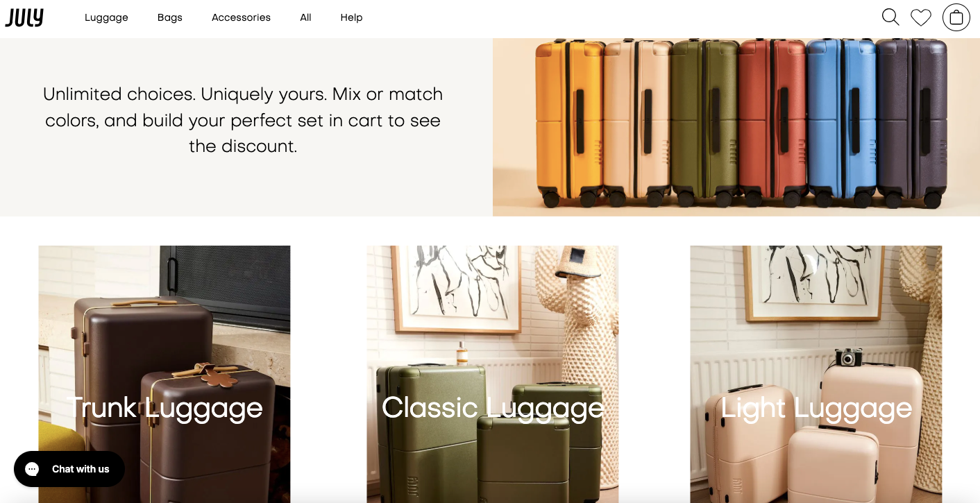Open the Help menu

(351, 17)
